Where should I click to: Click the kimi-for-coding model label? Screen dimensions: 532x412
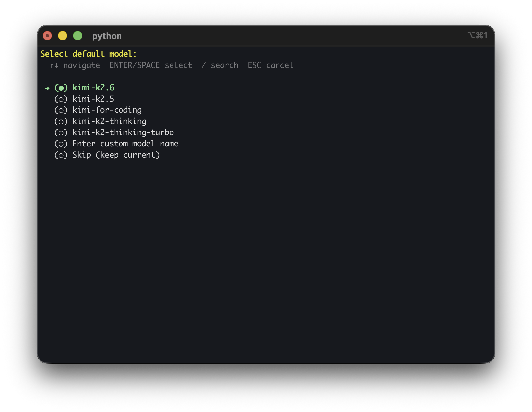(107, 110)
